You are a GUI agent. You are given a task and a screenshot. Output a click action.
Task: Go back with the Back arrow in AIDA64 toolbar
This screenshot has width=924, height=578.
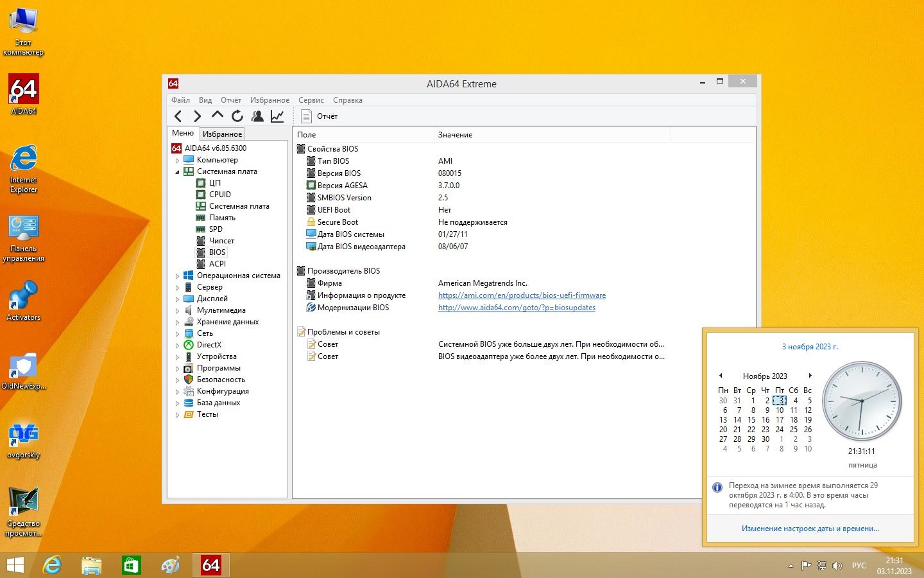[178, 116]
